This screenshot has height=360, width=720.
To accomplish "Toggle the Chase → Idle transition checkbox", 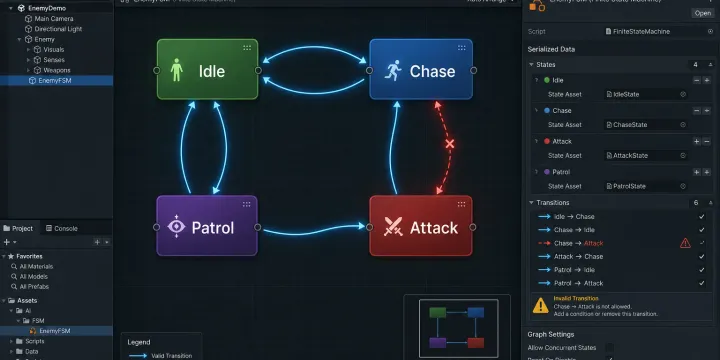I will point(702,230).
